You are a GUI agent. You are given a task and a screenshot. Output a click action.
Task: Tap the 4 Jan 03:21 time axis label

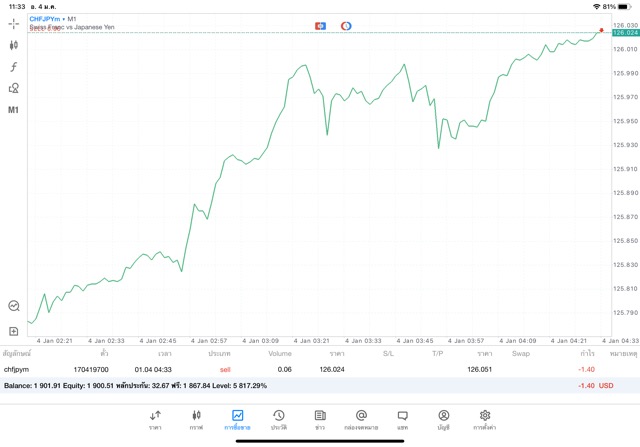tap(311, 340)
